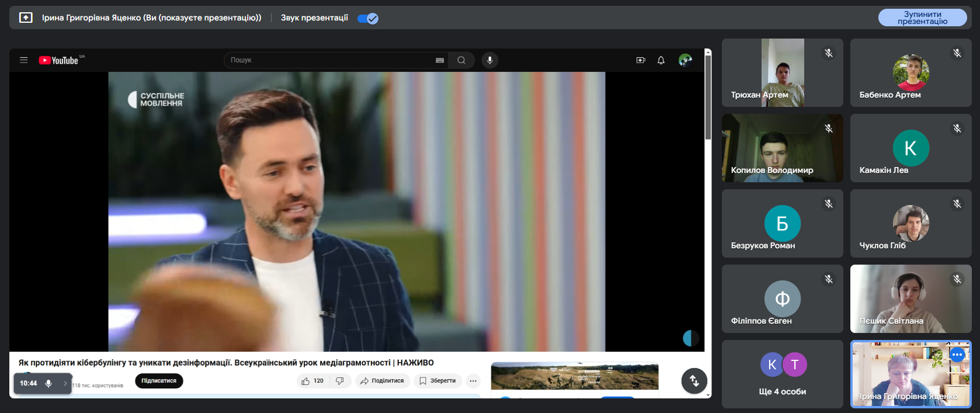
Task: Dislike the video with thumbs-down
Action: [340, 381]
